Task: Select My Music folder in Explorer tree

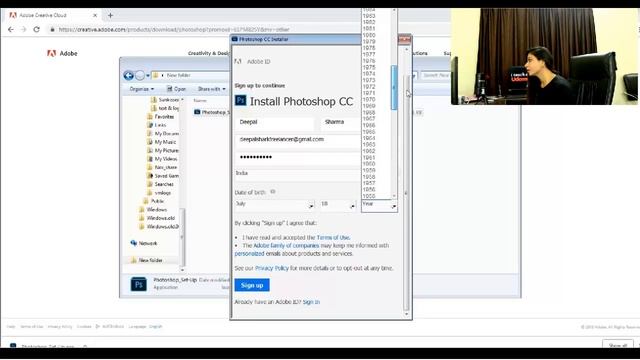Action: (162, 142)
